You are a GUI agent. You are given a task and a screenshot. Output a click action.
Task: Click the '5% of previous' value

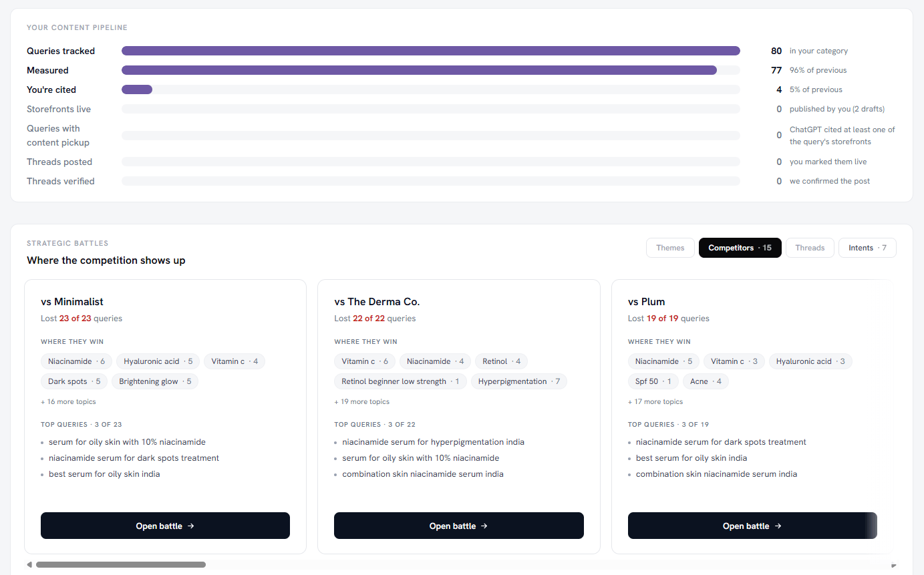pyautogui.click(x=816, y=89)
